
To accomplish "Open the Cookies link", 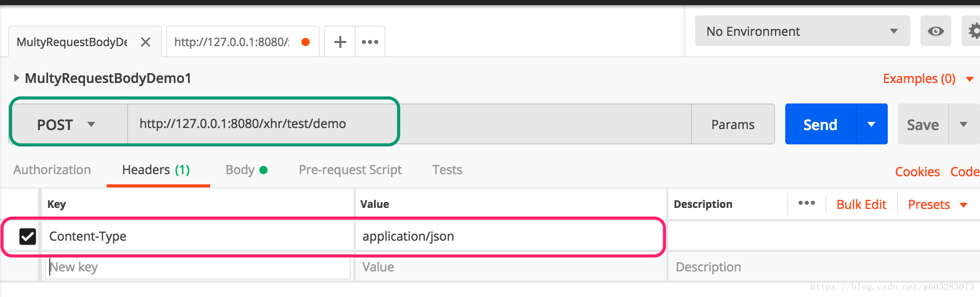I will tap(917, 172).
